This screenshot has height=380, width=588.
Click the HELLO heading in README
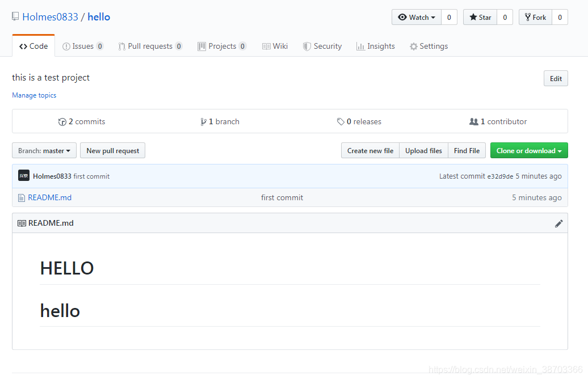tap(67, 268)
